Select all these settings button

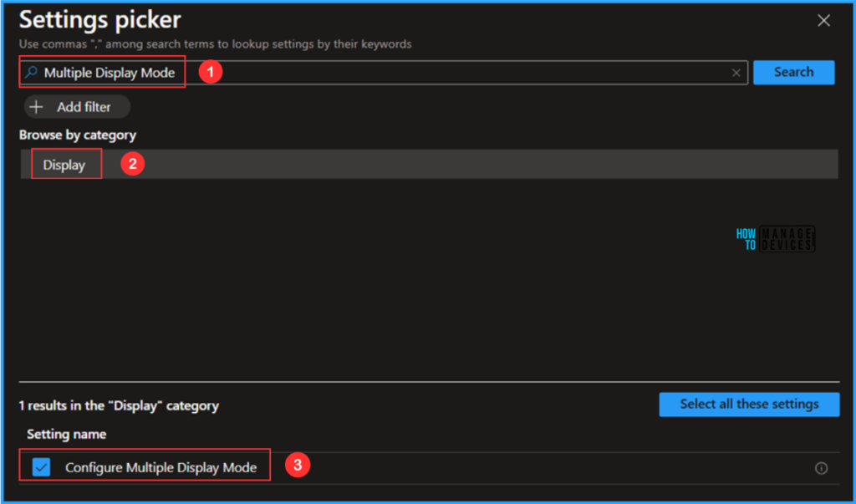(x=749, y=404)
